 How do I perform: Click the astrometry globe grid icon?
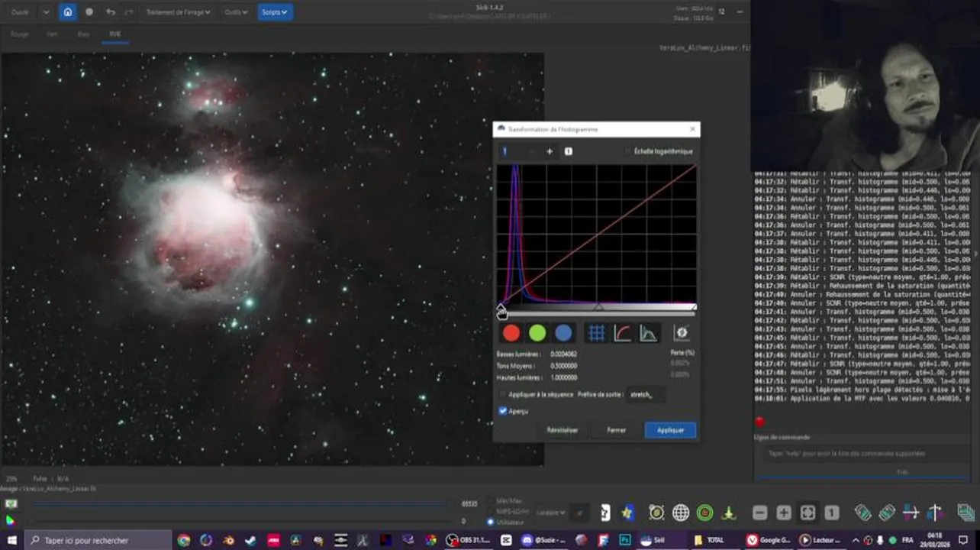click(680, 513)
